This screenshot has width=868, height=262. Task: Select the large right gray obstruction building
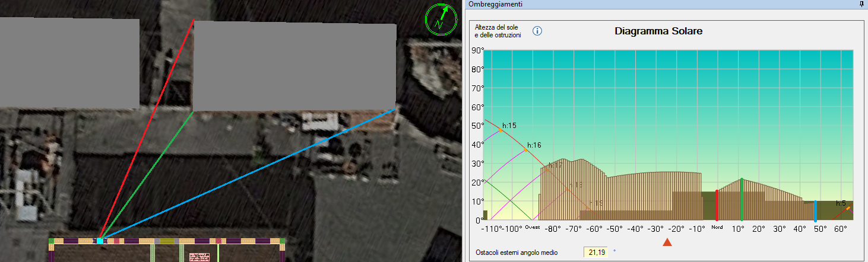[294, 66]
